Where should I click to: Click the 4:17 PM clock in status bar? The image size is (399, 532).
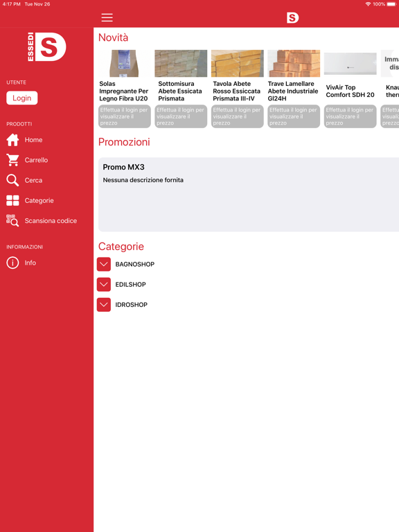coord(12,4)
